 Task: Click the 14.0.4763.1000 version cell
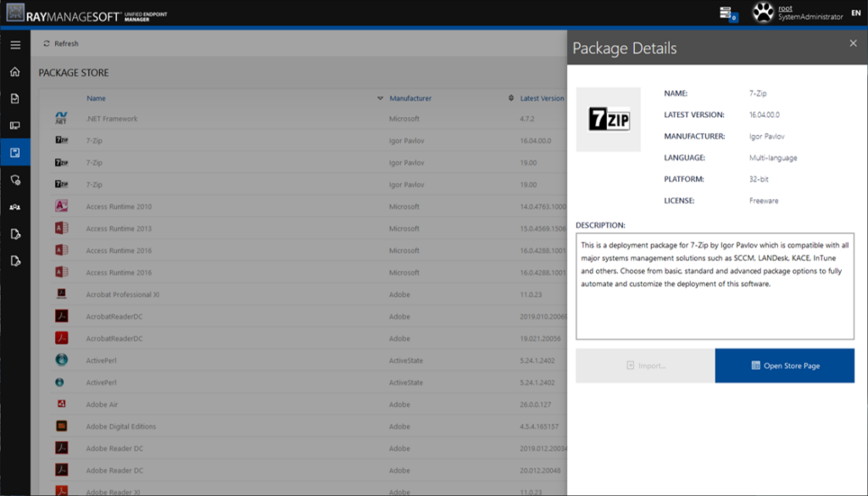[543, 207]
